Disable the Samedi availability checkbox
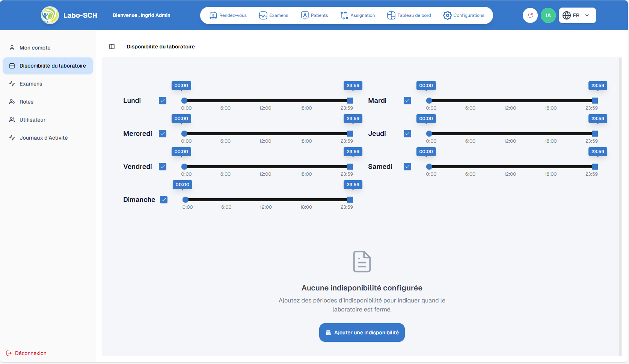The image size is (629, 364). tap(407, 167)
